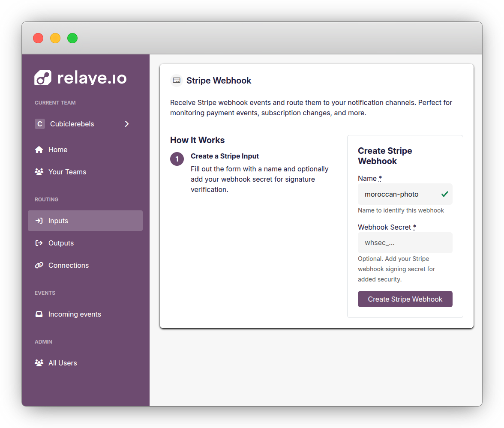Image resolution: width=504 pixels, height=428 pixels.
Task: Open Connections via the link icon
Action: click(x=39, y=265)
